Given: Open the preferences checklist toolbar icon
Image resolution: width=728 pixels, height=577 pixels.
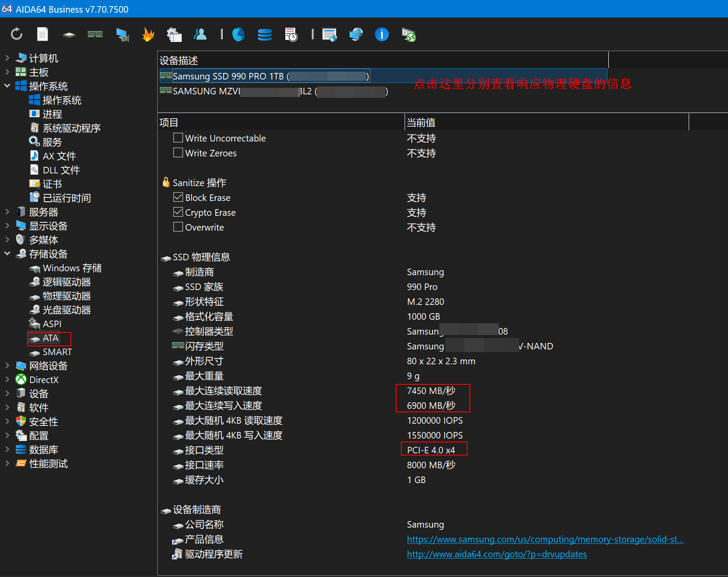Looking at the screenshot, I should tap(174, 35).
